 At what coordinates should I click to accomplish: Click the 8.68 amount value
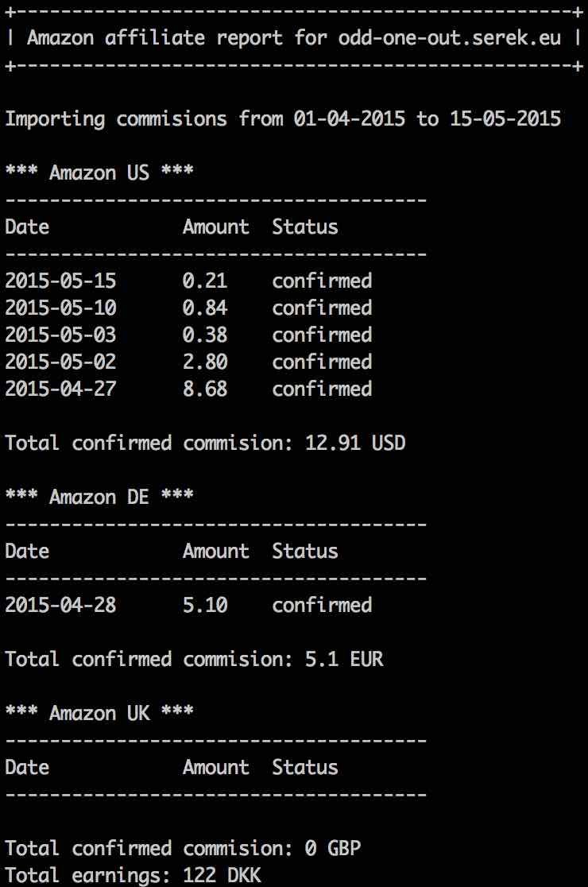pos(205,389)
